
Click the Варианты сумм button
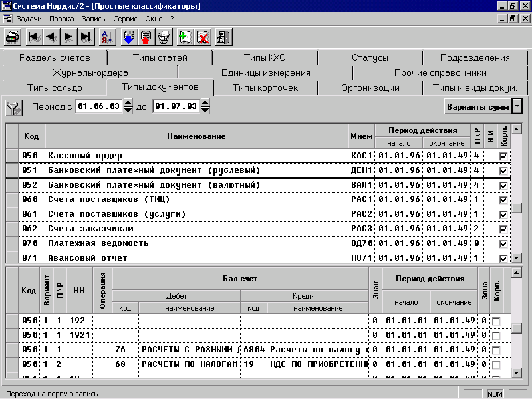point(478,106)
